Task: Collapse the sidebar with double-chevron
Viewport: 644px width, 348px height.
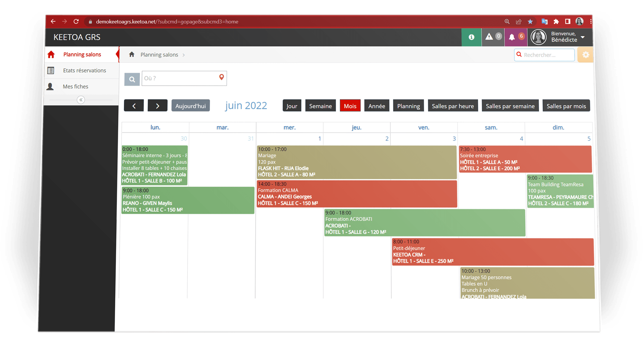Action: 81,100
